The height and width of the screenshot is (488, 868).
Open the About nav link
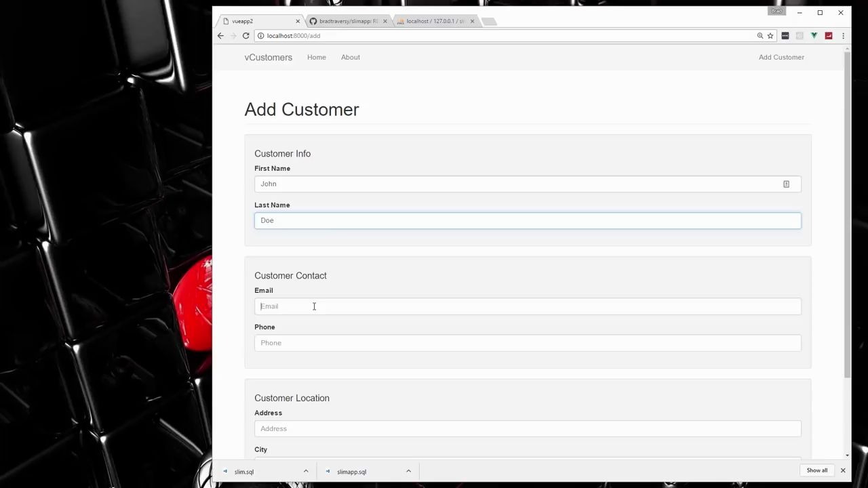tap(351, 58)
